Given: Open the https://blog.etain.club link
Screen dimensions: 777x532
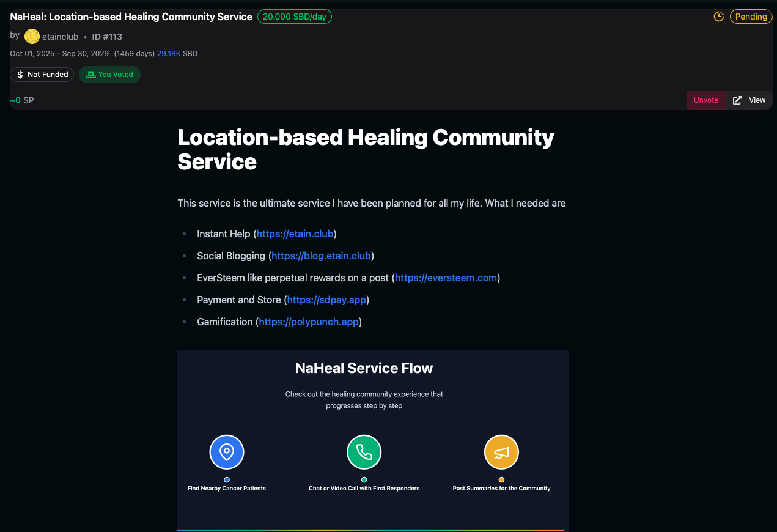Looking at the screenshot, I should [321, 256].
